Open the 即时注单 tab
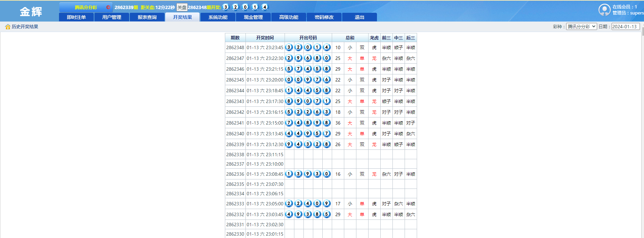The height and width of the screenshot is (238, 644). [76, 17]
